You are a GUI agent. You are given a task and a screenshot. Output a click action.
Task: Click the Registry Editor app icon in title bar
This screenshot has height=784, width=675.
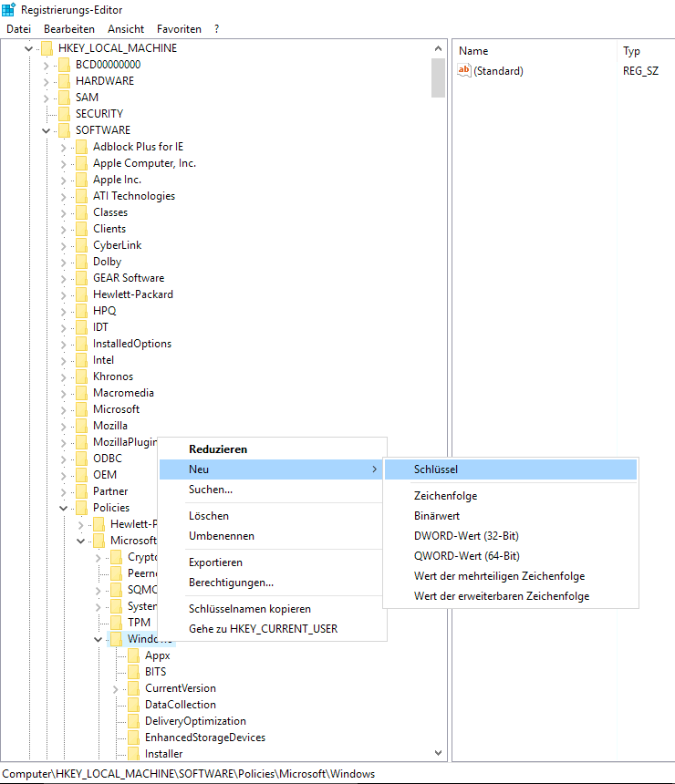click(x=9, y=9)
